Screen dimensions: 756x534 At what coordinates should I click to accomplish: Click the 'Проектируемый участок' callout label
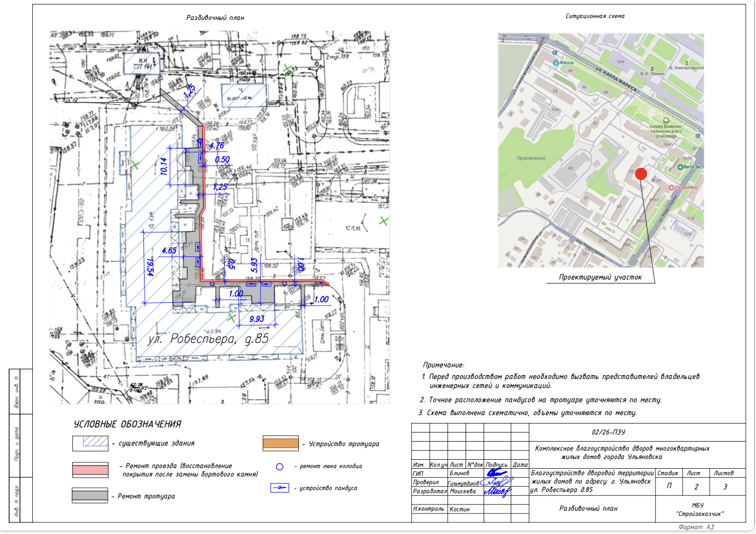[x=600, y=278]
